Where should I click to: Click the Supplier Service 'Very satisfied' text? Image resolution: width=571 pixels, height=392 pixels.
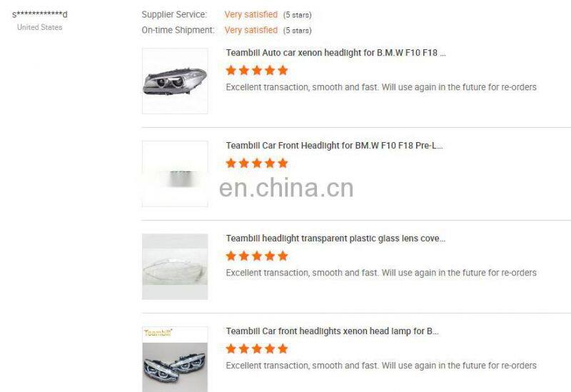[x=251, y=14]
